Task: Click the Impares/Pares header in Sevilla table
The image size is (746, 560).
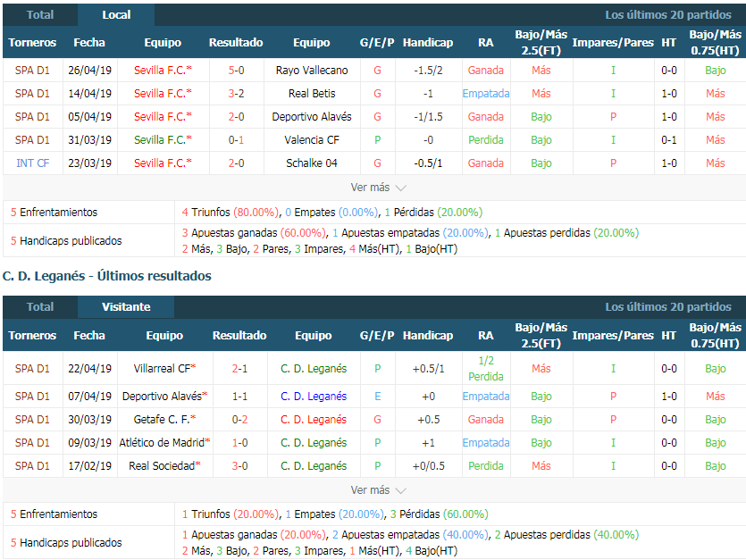Action: pyautogui.click(x=613, y=43)
